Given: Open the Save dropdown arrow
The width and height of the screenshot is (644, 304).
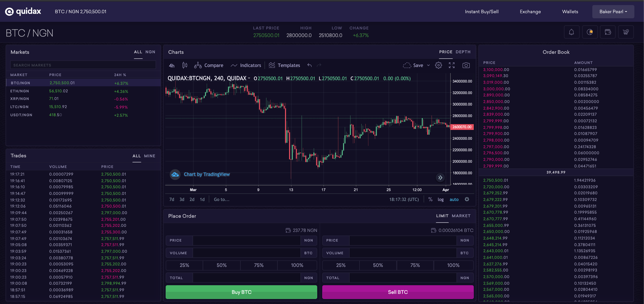Looking at the screenshot, I should point(428,65).
